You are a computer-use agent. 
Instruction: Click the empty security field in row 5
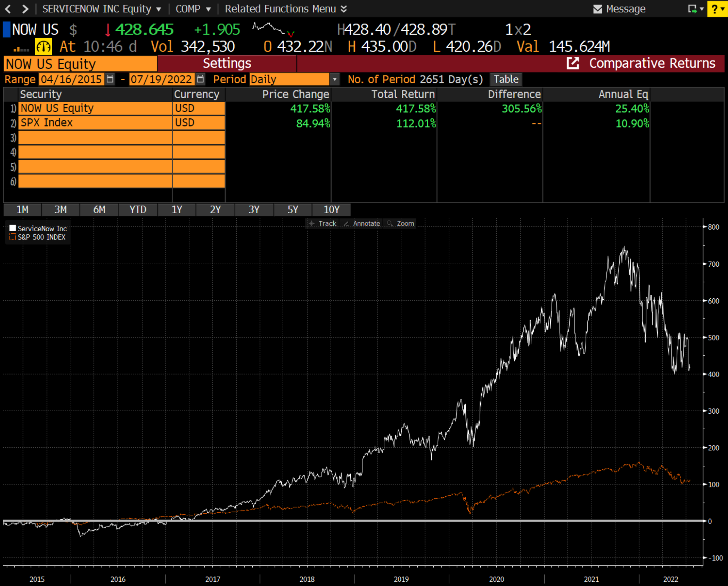tap(95, 167)
